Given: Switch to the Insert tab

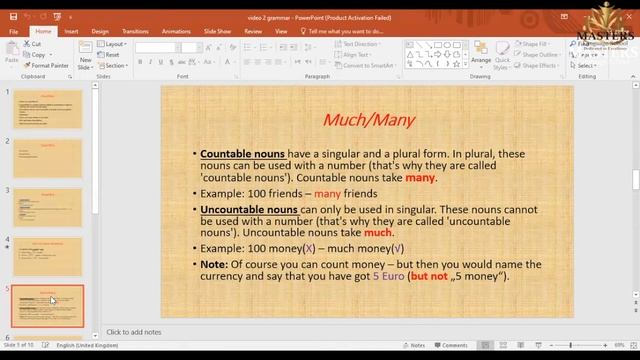Looking at the screenshot, I should pos(71,31).
